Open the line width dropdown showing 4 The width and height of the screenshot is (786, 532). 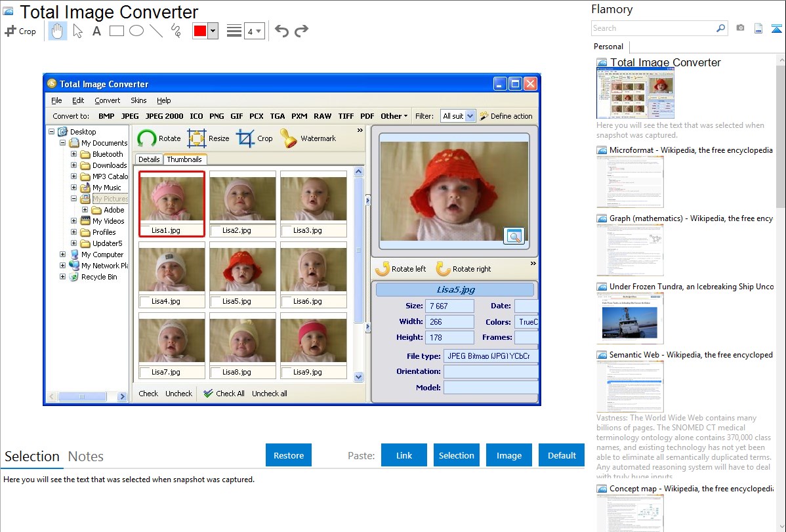click(x=254, y=31)
